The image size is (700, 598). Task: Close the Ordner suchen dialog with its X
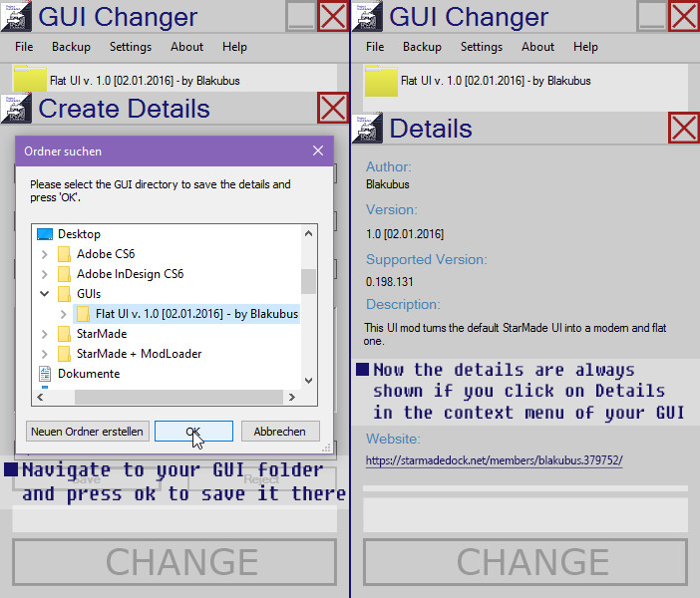[x=318, y=150]
